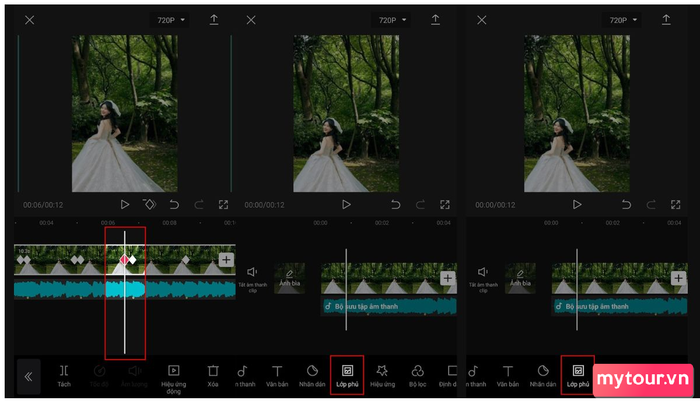Viewport: 700px width, 405px height.
Task: Add a keyframe with the diamond icon
Action: 149,205
